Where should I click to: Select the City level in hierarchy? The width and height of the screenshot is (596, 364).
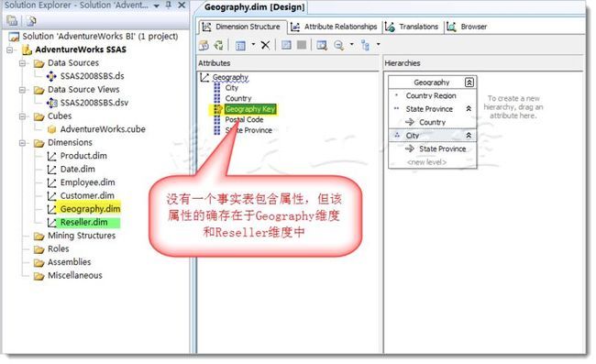pos(413,136)
